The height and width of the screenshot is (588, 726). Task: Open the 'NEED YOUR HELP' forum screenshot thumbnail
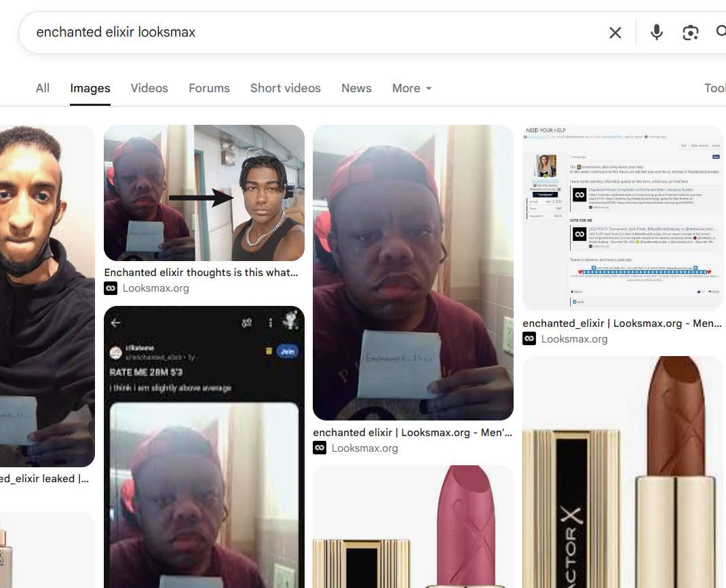click(x=622, y=218)
